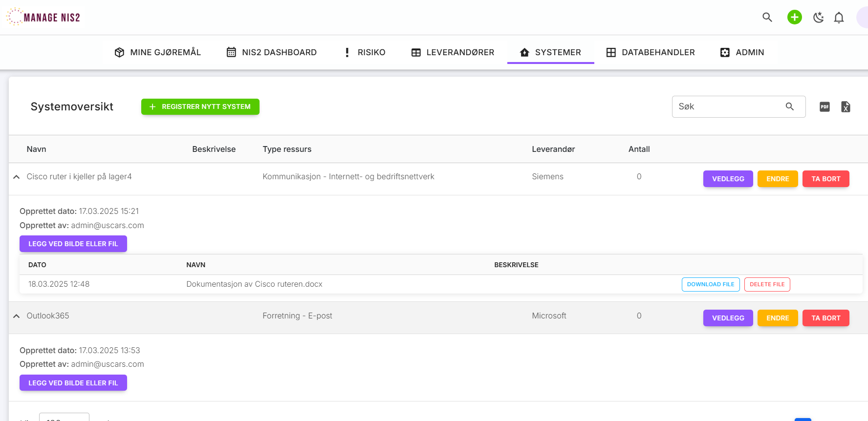
Task: Focus the Søk search input field
Action: (728, 106)
